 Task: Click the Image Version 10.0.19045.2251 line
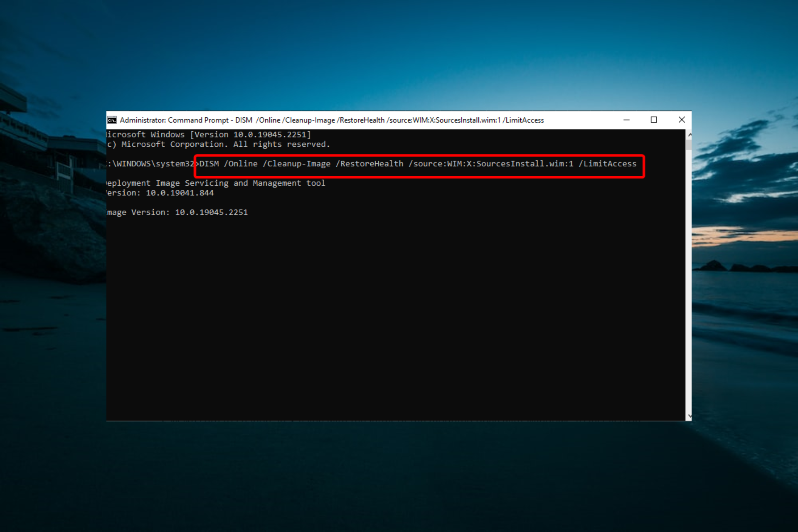pyautogui.click(x=177, y=212)
